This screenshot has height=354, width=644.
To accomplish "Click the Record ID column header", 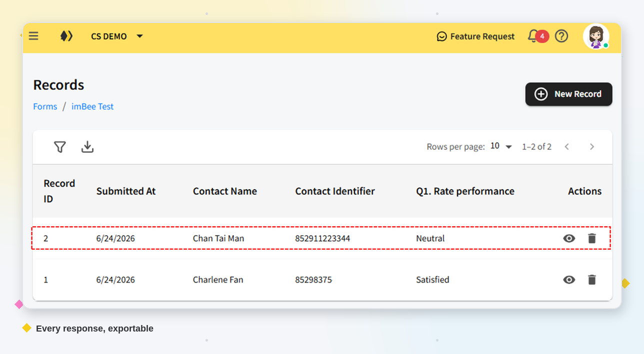I will [x=59, y=191].
